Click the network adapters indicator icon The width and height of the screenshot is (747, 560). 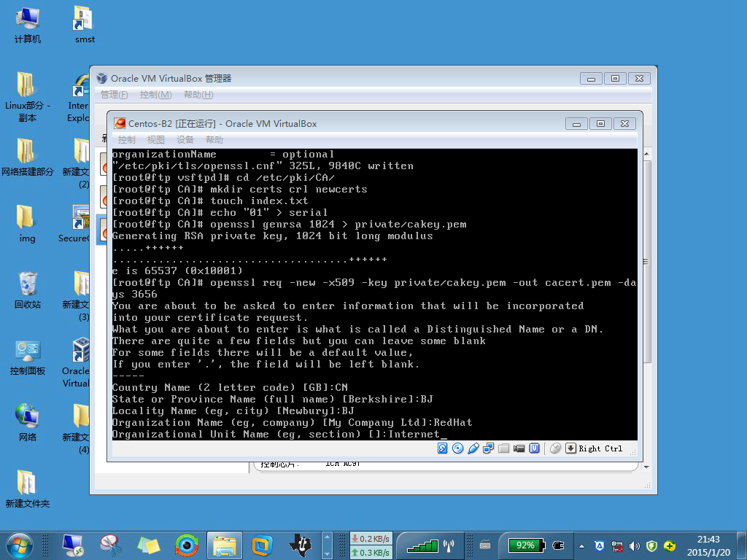(x=488, y=448)
